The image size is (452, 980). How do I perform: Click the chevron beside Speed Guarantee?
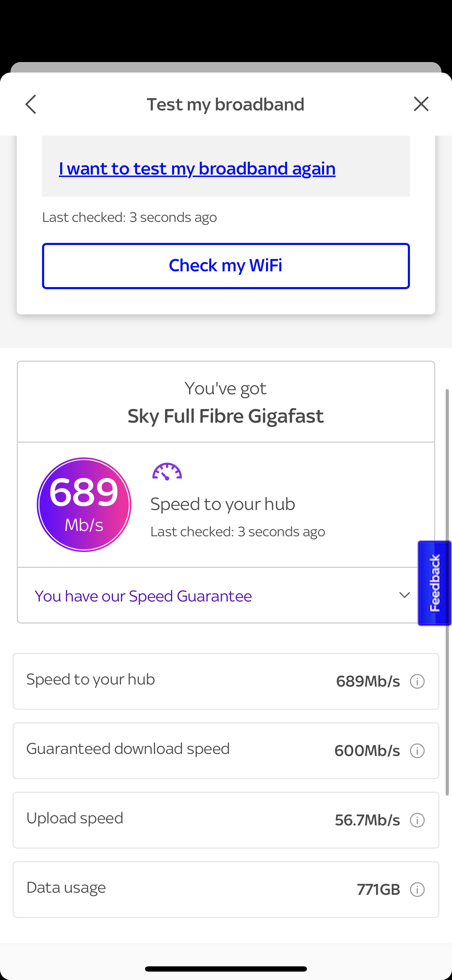click(x=404, y=595)
